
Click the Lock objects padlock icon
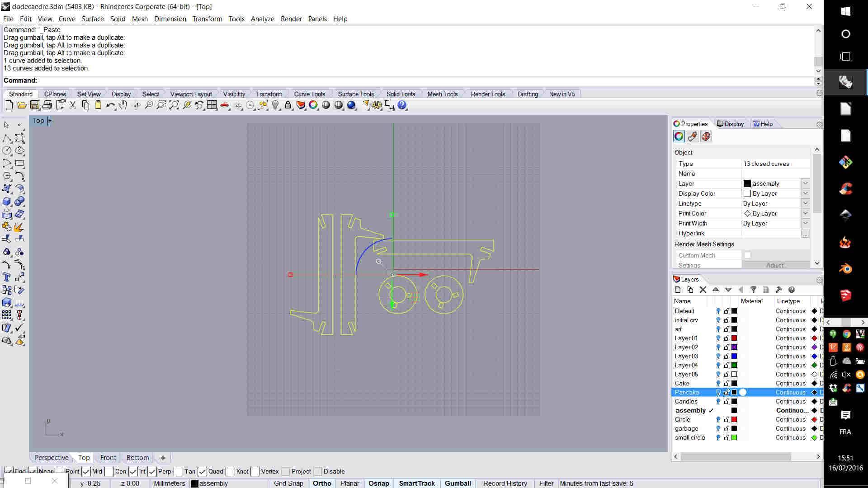(288, 105)
